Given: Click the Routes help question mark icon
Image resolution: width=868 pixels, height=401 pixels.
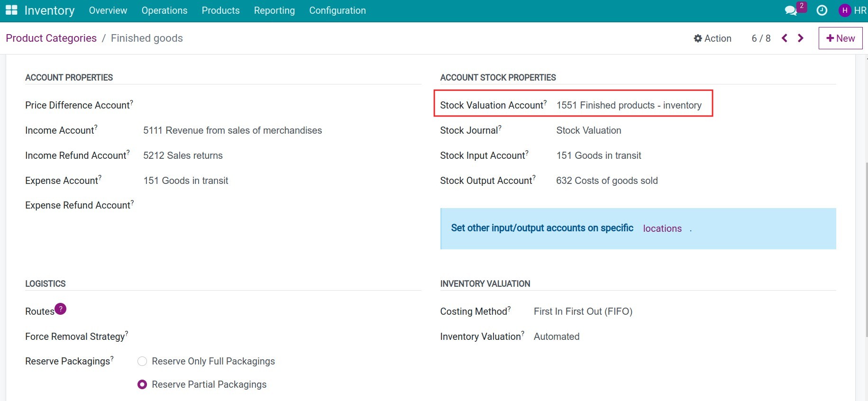Looking at the screenshot, I should (61, 309).
